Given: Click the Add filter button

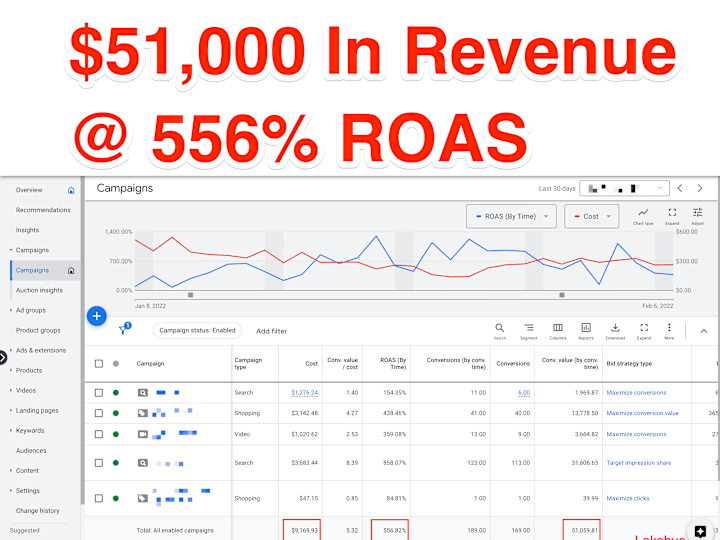Looking at the screenshot, I should pos(271,331).
